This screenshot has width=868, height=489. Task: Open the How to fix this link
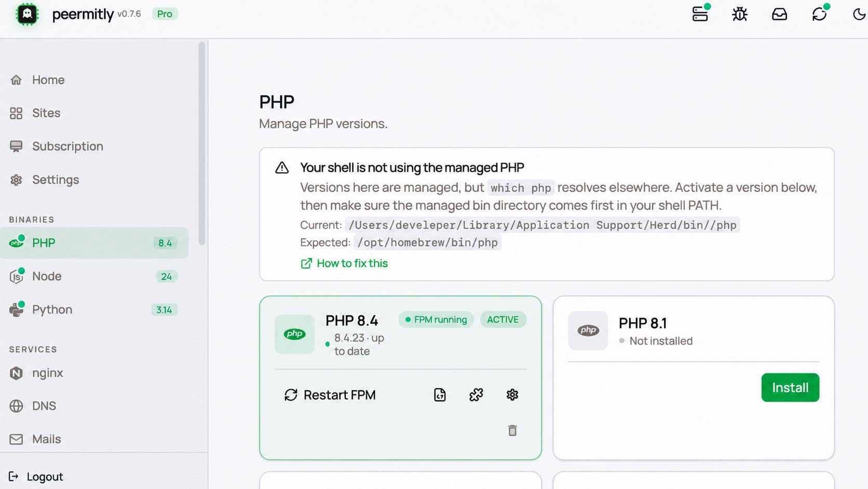344,263
